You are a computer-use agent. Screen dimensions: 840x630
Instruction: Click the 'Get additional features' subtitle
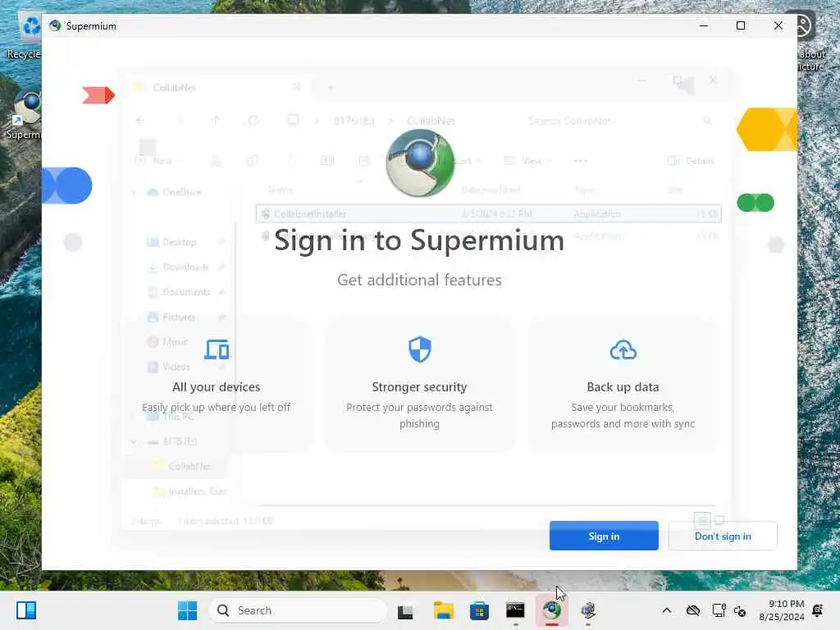click(419, 280)
